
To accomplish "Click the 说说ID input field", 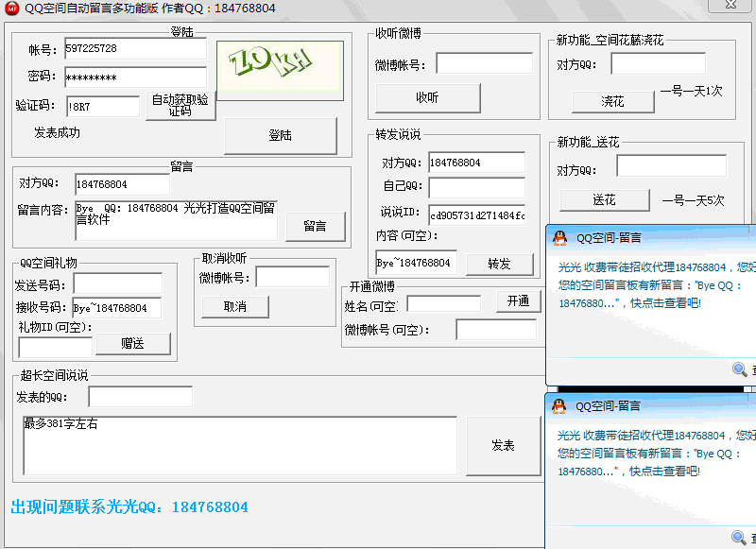I will point(477,215).
